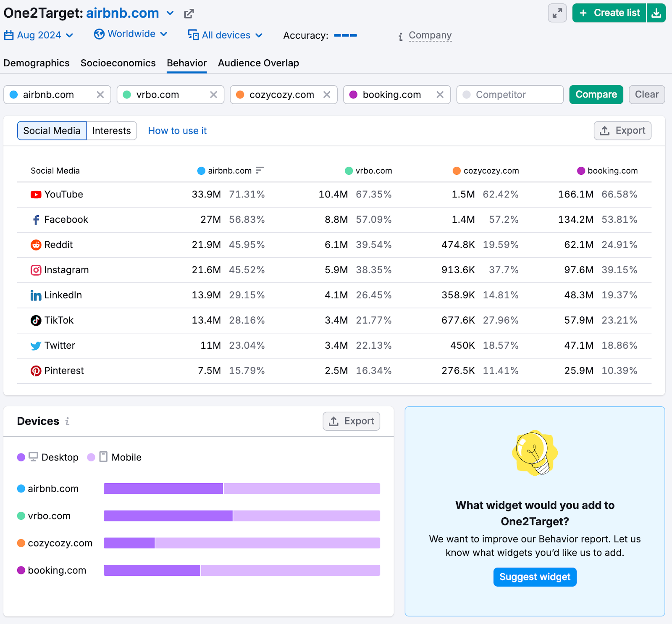The image size is (672, 624).
Task: Click the Suggest widget button
Action: pos(534,577)
